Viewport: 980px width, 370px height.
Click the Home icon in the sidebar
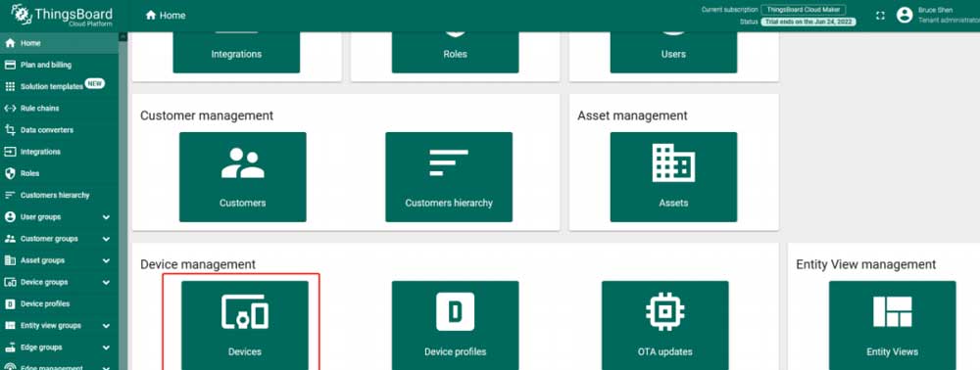point(10,43)
